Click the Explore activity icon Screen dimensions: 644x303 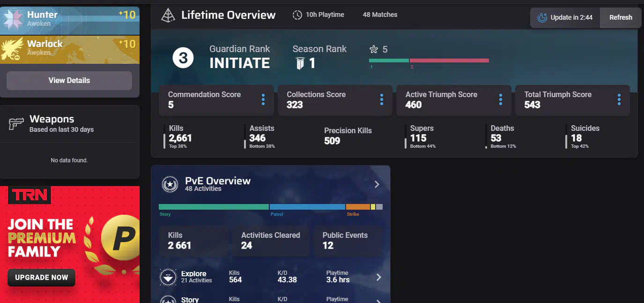point(168,277)
